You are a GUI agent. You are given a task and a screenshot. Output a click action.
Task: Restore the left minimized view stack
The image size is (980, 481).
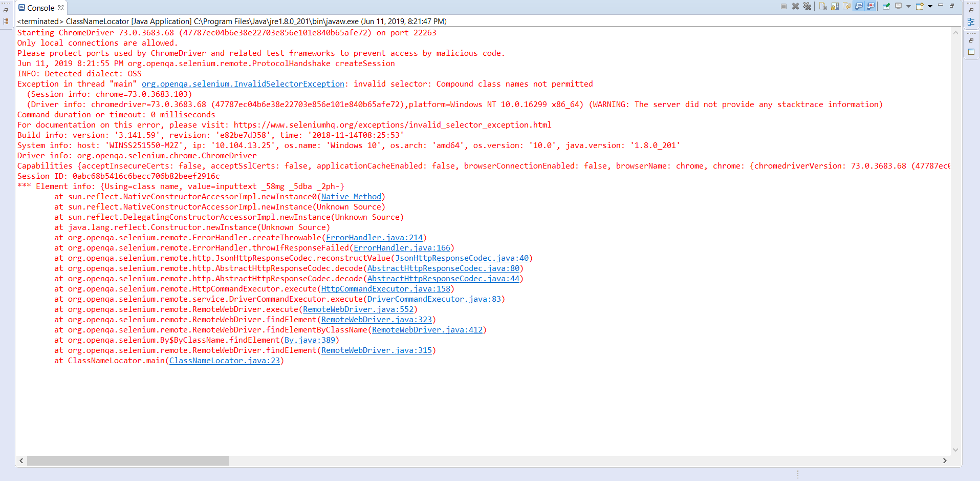(6, 10)
